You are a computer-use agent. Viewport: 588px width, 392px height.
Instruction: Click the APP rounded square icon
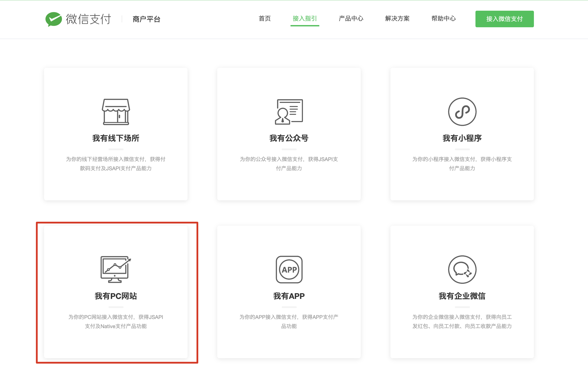tap(289, 269)
